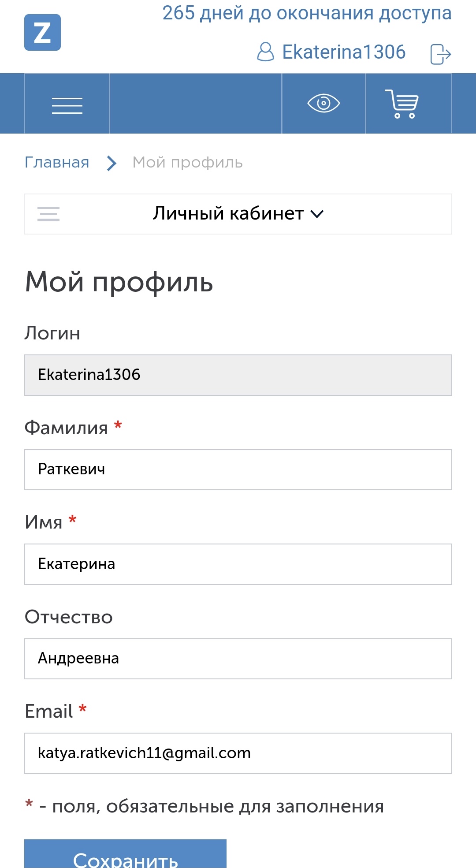Click the Отчество input field
The image size is (476, 868).
coord(238,659)
